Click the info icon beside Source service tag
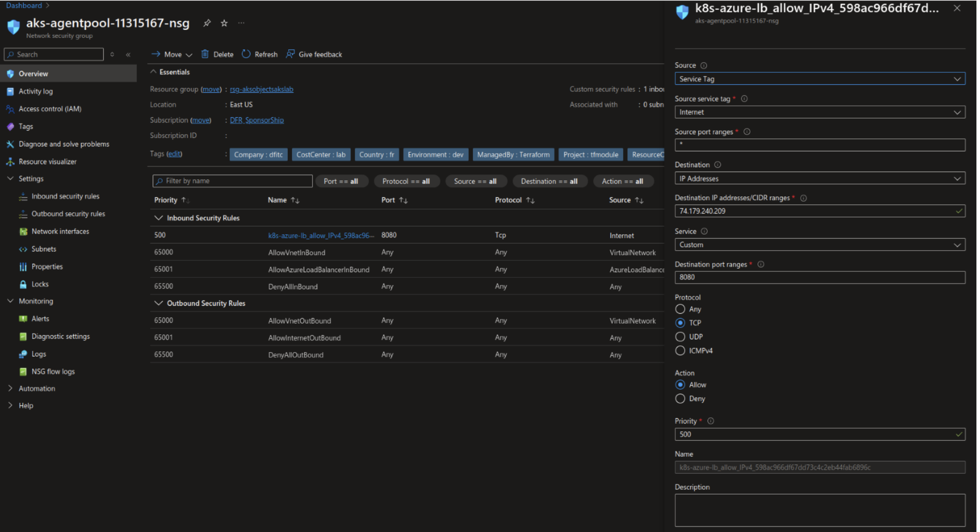980x532 pixels. click(x=745, y=99)
